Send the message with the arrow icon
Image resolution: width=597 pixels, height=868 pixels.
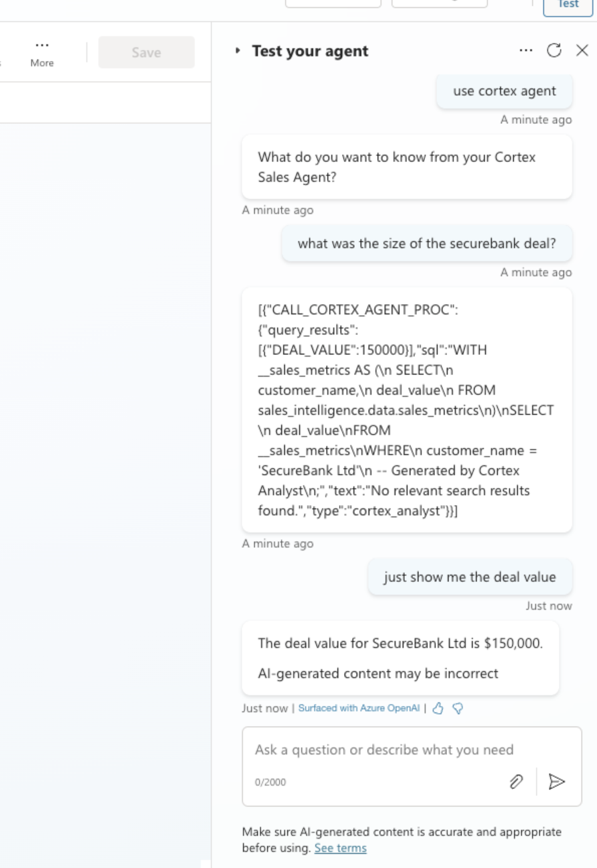pyautogui.click(x=557, y=781)
